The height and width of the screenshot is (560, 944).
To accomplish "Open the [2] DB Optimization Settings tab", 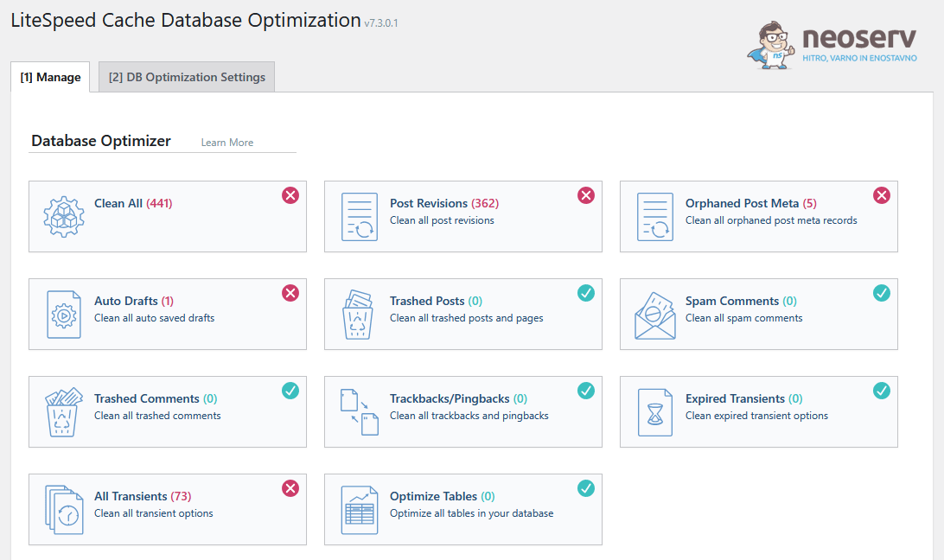I will [x=187, y=77].
